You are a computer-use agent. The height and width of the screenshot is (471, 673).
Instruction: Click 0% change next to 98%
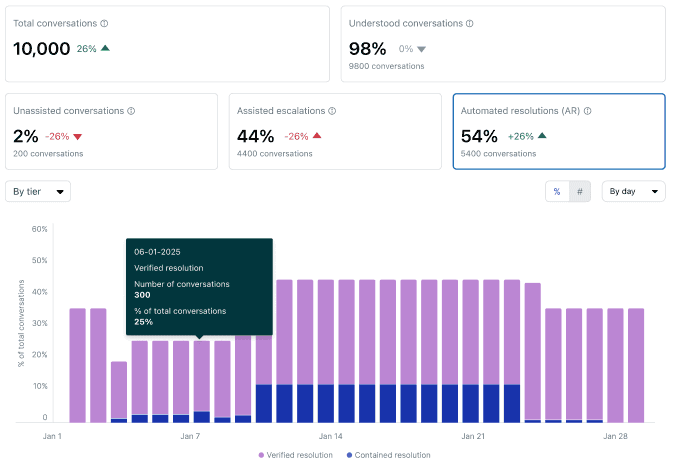(x=406, y=49)
